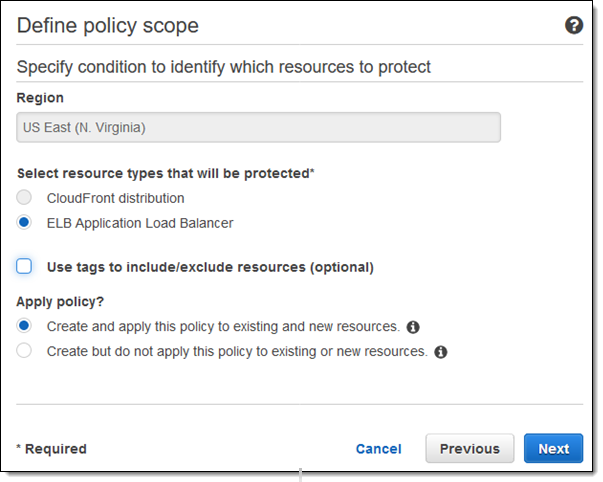The image size is (603, 482).
Task: Click the 'Define policy scope' heading
Action: point(108,26)
